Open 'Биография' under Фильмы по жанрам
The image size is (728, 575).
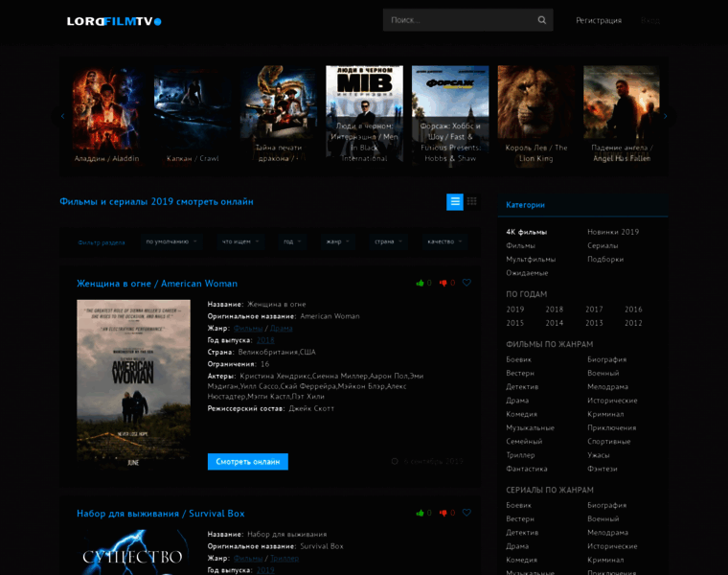click(606, 359)
